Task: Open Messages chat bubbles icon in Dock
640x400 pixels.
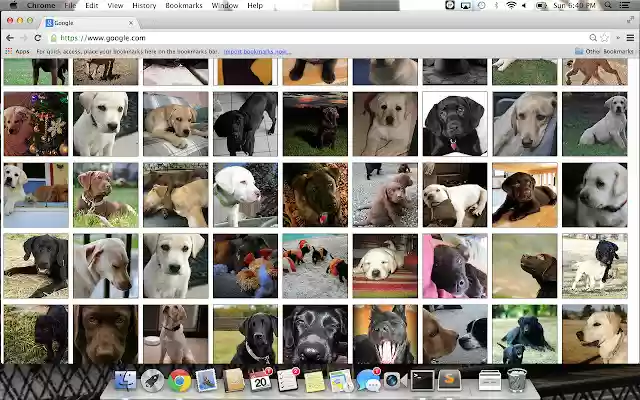Action: point(368,381)
